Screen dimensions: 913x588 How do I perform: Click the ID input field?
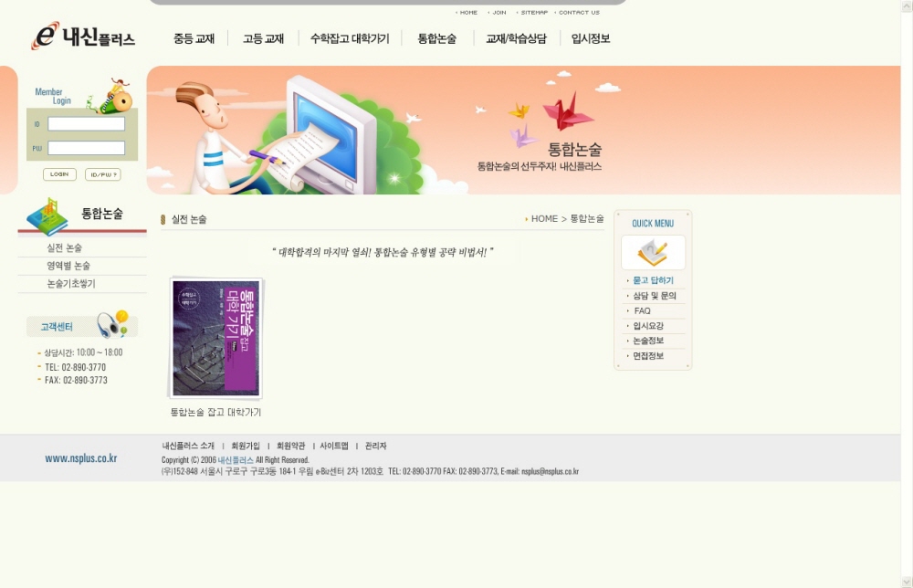click(x=86, y=124)
